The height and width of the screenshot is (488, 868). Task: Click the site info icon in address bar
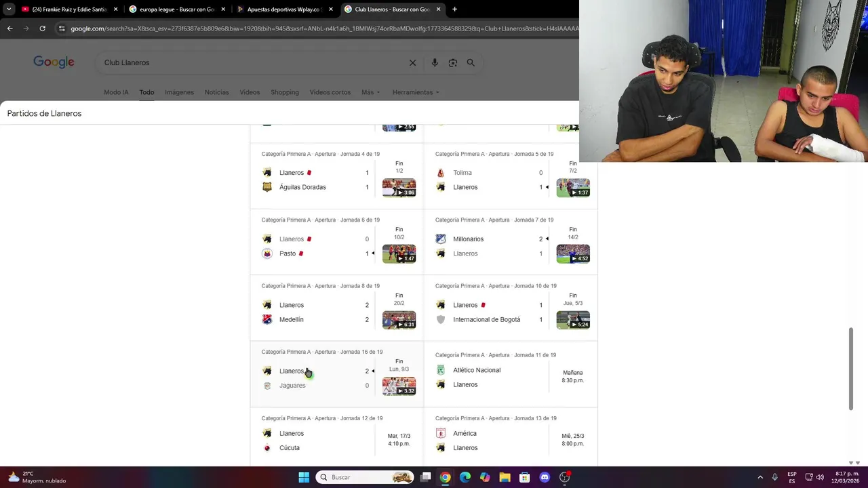62,28
